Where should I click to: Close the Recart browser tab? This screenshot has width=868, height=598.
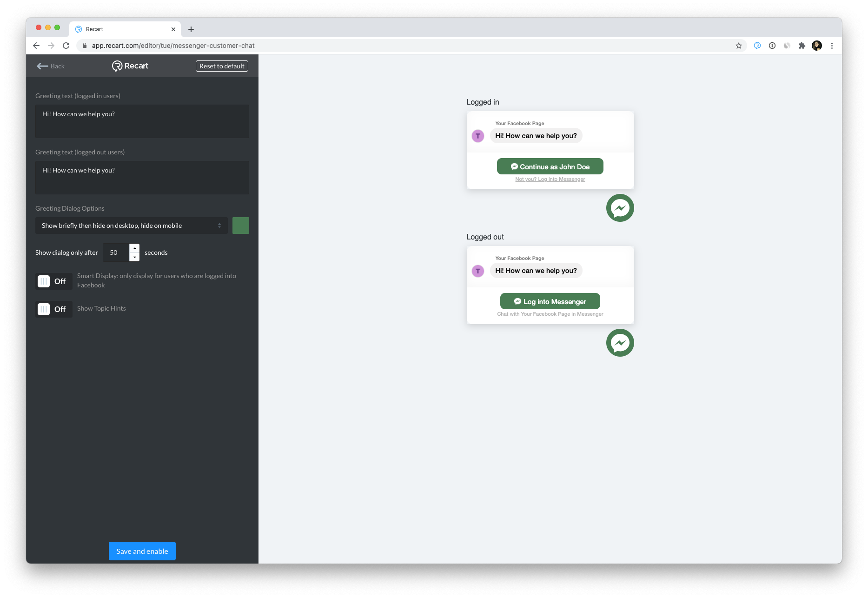point(173,29)
